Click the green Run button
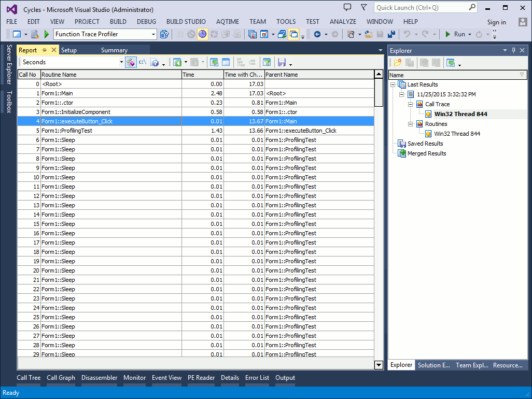This screenshot has height=399, width=532. click(x=455, y=34)
